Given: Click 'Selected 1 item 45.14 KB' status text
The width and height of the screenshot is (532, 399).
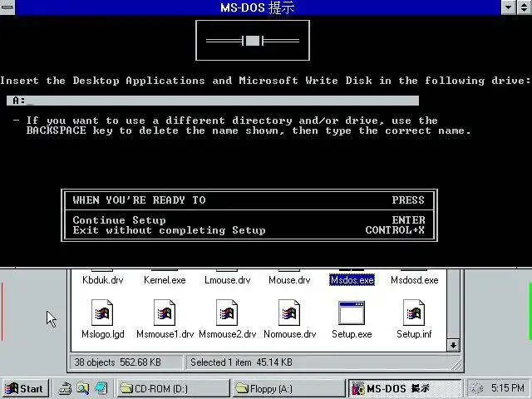Looking at the screenshot, I should click(x=241, y=362).
